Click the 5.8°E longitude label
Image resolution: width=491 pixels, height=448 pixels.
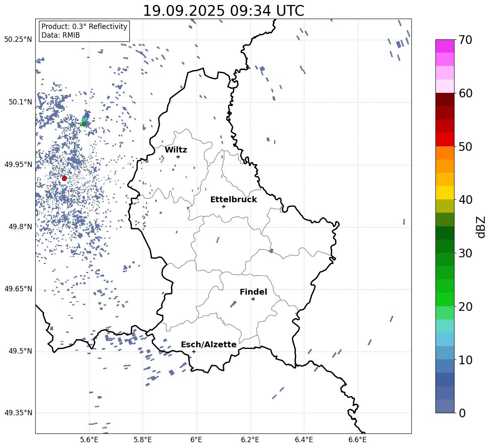(x=143, y=440)
